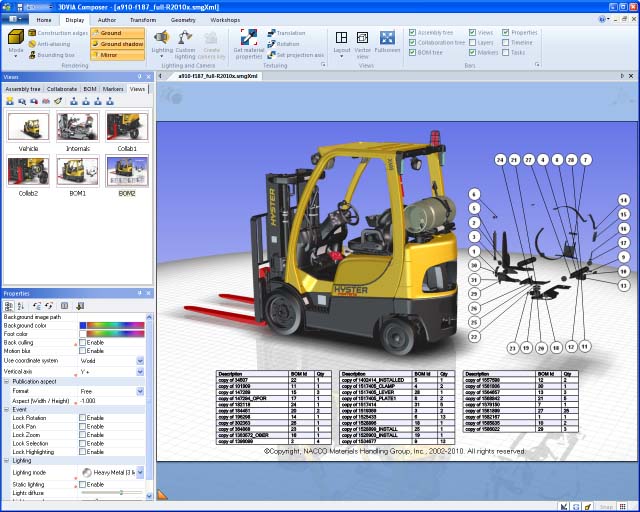Uncheck the Collaboration tree checkbox

[412, 42]
